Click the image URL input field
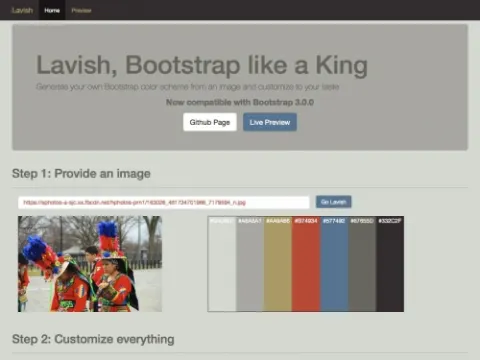 tap(164, 202)
